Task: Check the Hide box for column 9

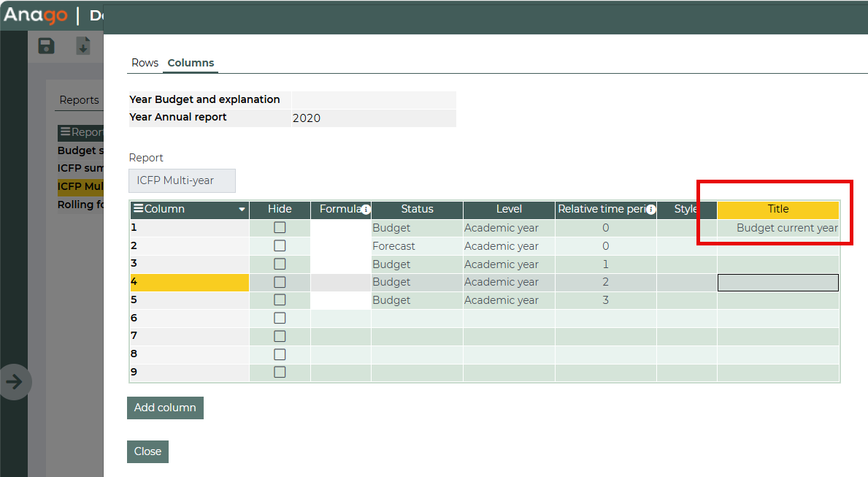Action: 280,373
